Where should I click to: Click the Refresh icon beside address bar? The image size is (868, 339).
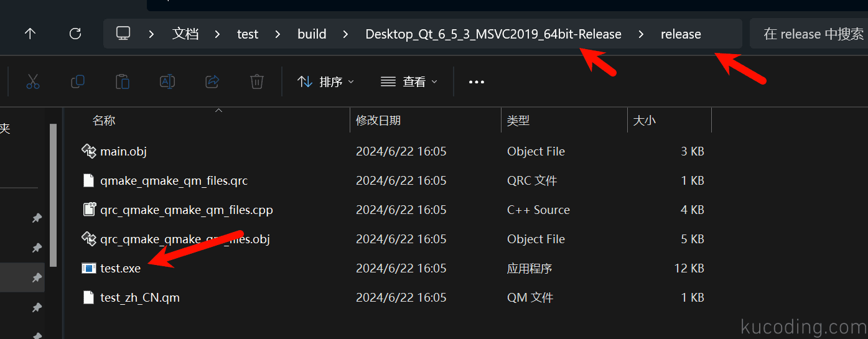[75, 34]
